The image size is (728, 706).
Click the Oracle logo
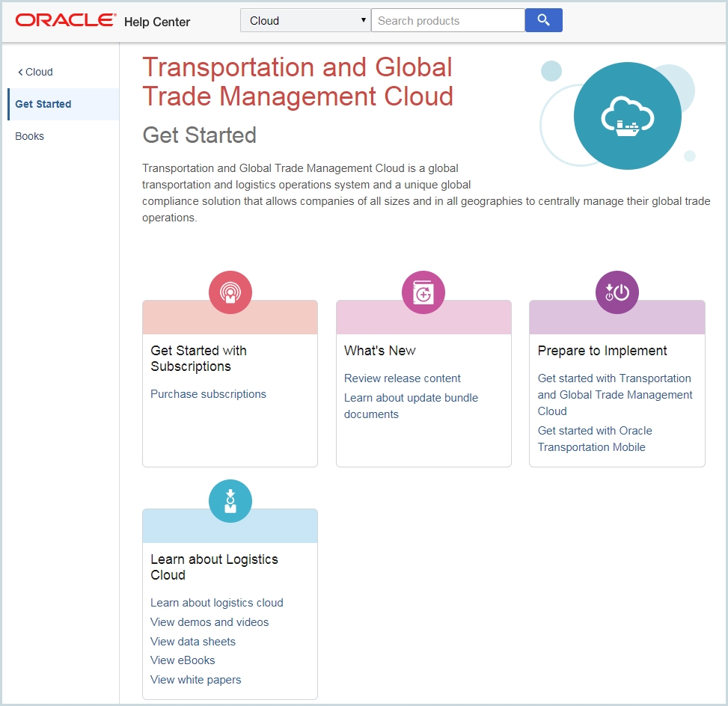pos(66,20)
